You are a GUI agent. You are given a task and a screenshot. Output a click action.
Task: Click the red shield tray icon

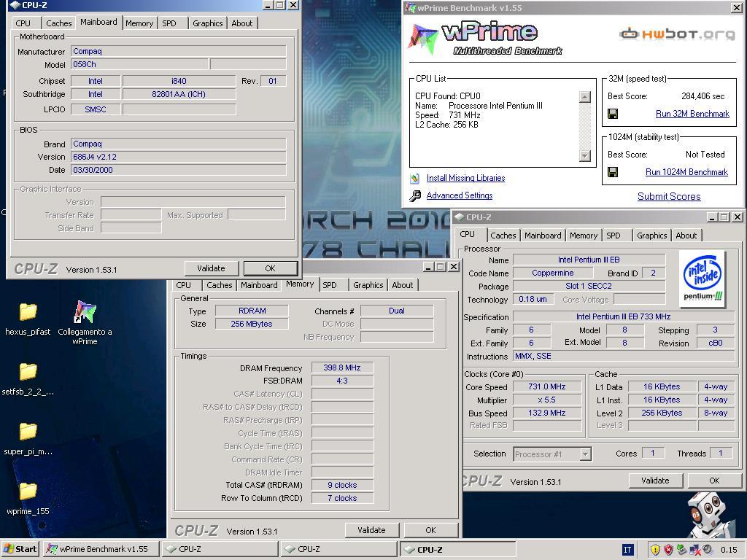[x=668, y=550]
